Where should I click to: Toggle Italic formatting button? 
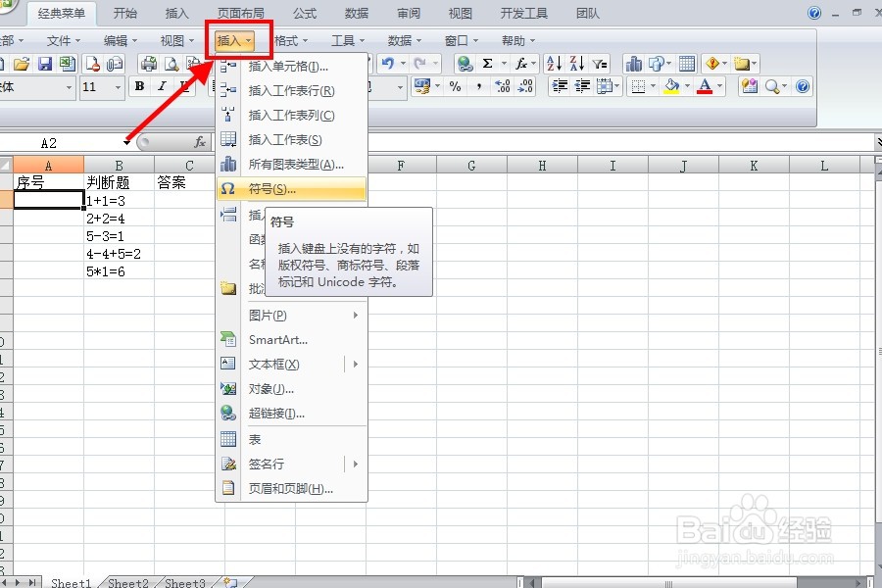[162, 86]
